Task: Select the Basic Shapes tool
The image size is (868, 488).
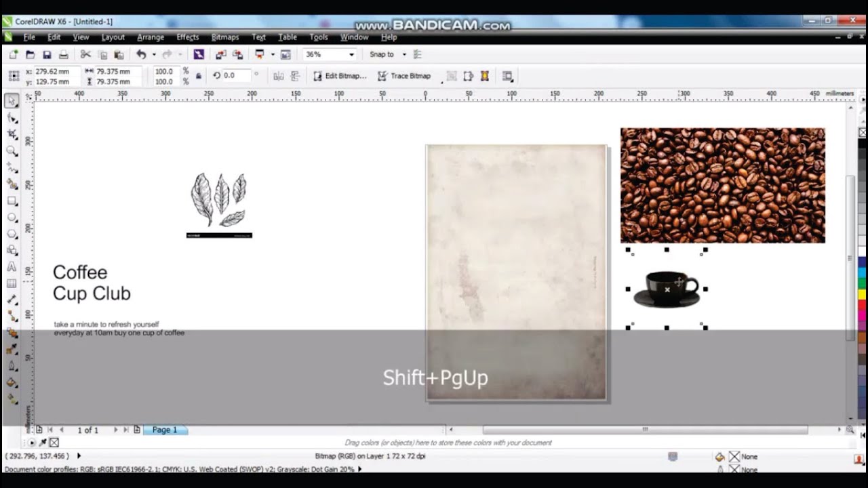Action: (12, 250)
